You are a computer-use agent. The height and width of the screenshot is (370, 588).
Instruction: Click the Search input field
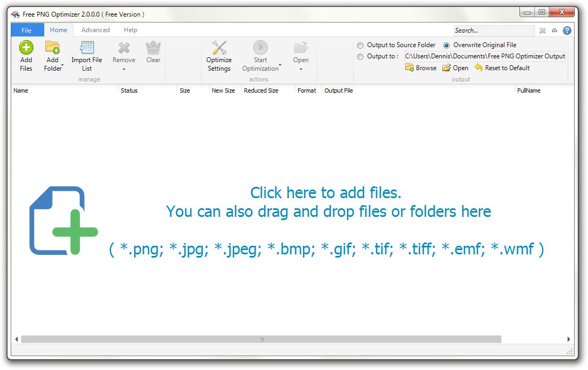(x=494, y=31)
